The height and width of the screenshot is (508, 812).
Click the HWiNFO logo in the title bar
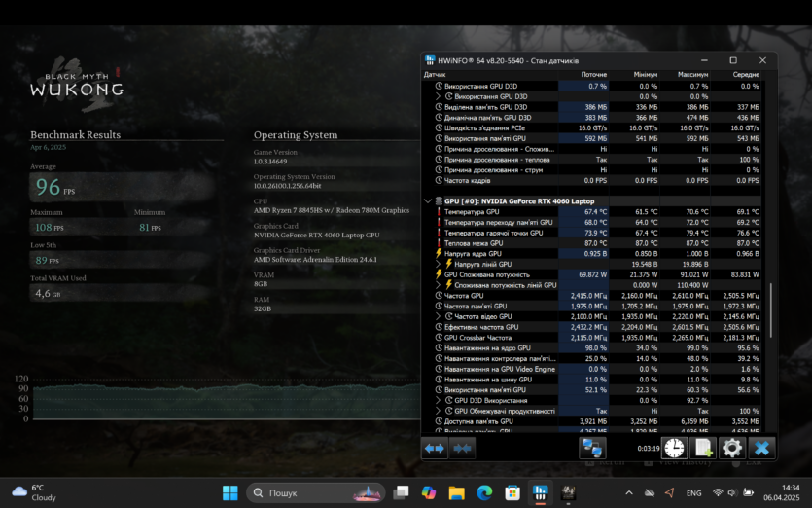click(x=430, y=60)
